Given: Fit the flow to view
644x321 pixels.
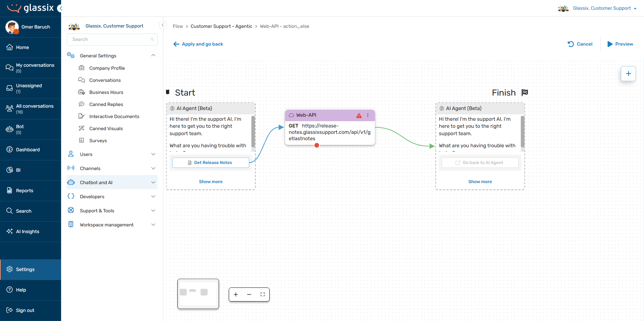Looking at the screenshot, I should point(263,295).
